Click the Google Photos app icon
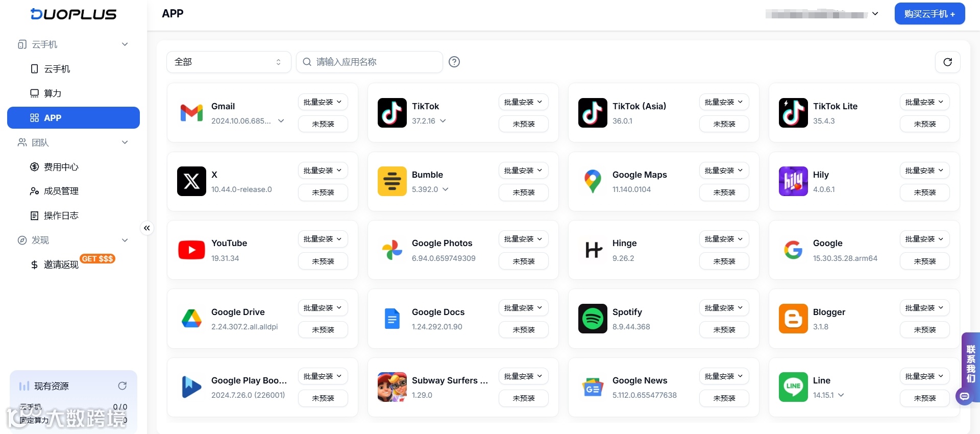This screenshot has width=980, height=434. coord(392,250)
